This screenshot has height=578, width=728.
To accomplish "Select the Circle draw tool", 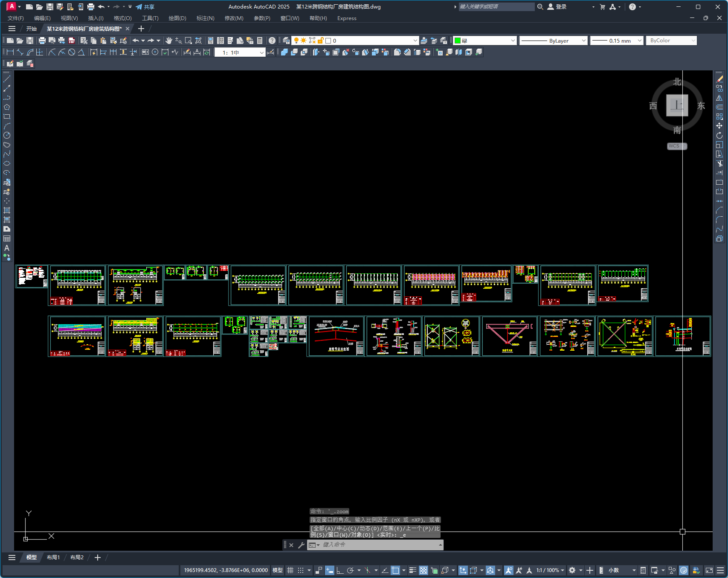I will [x=7, y=135].
